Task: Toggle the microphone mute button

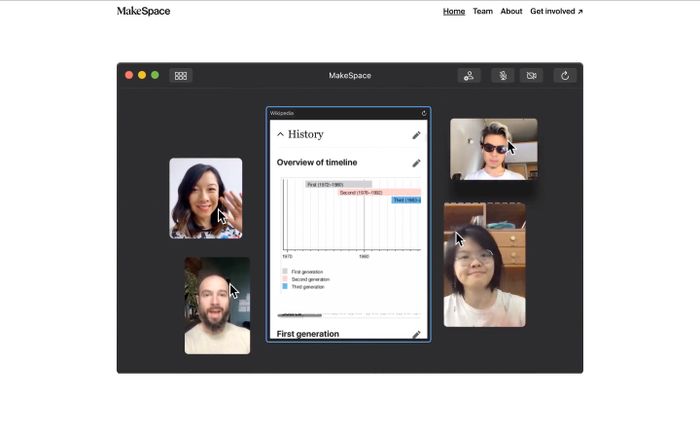Action: point(503,75)
